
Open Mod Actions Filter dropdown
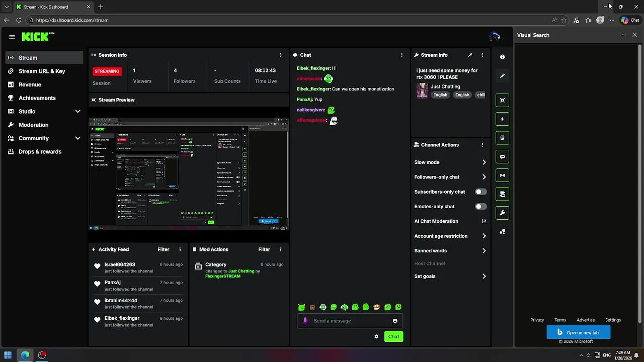[264, 249]
